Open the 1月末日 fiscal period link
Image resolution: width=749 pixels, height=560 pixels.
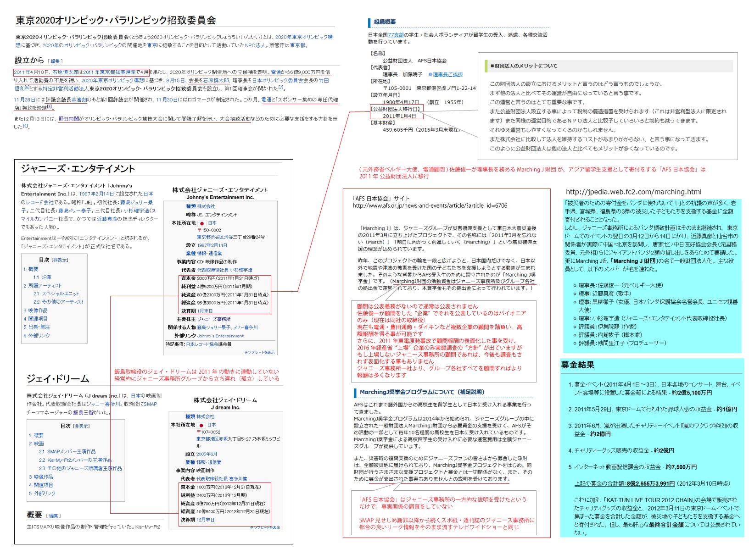(x=205, y=311)
